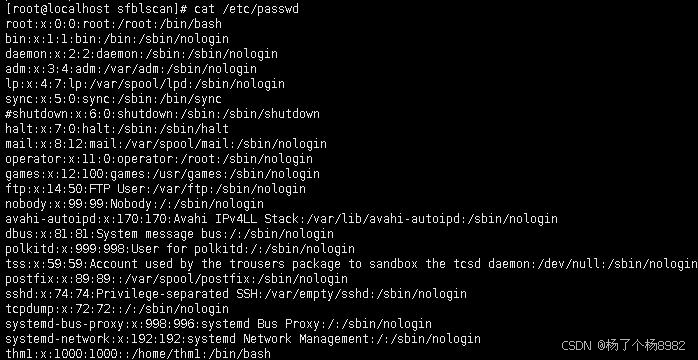Click the adm:x:3:4 line

tap(131, 69)
